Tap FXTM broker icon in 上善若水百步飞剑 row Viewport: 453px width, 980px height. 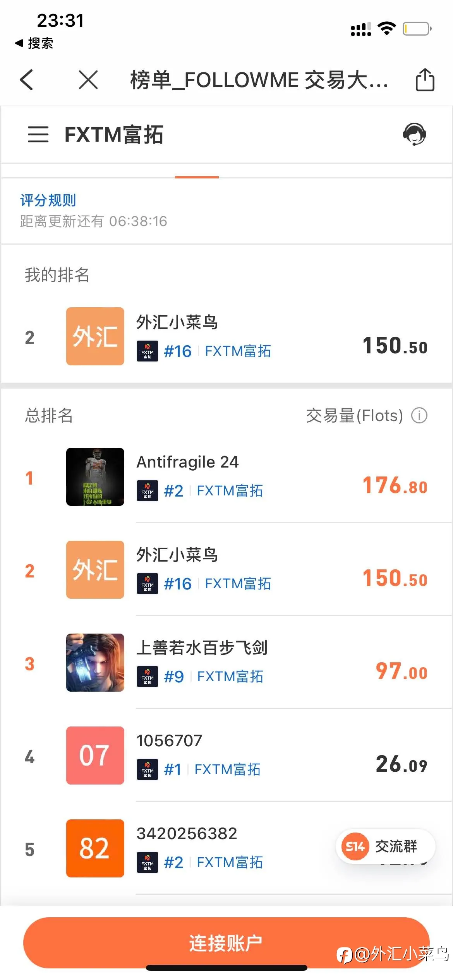[x=148, y=677]
